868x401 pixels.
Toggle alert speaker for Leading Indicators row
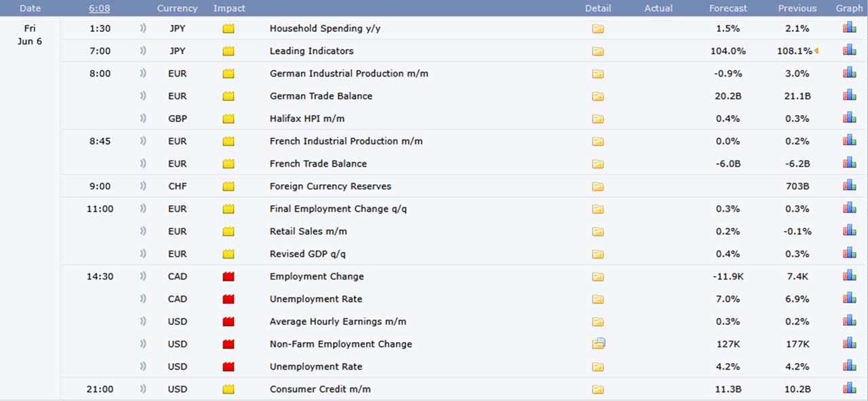click(143, 51)
